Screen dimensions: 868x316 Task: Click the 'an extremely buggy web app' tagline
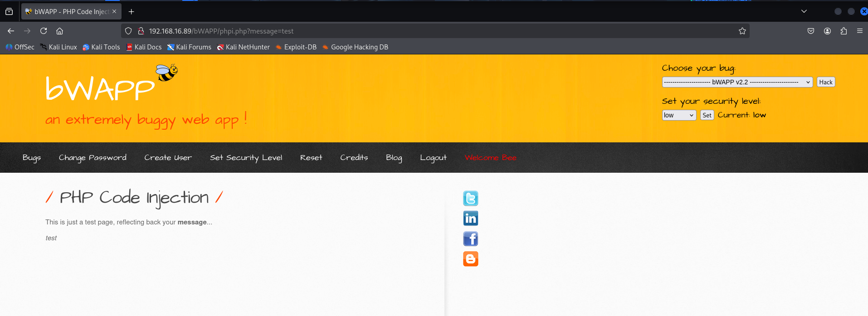146,120
